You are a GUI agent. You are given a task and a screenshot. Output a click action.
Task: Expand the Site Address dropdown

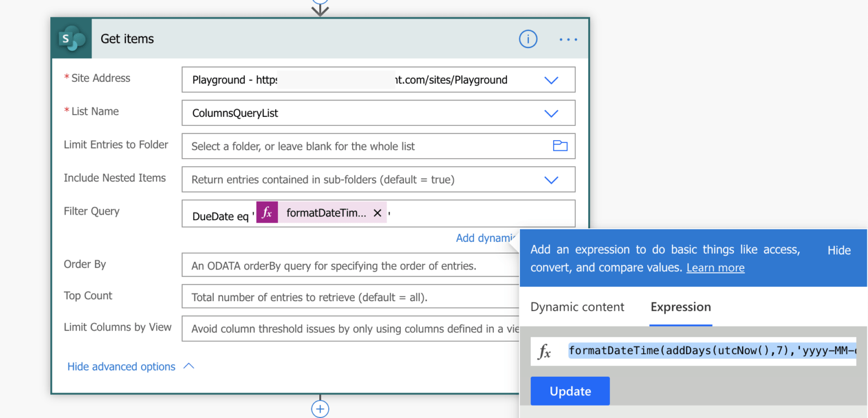[x=551, y=80]
